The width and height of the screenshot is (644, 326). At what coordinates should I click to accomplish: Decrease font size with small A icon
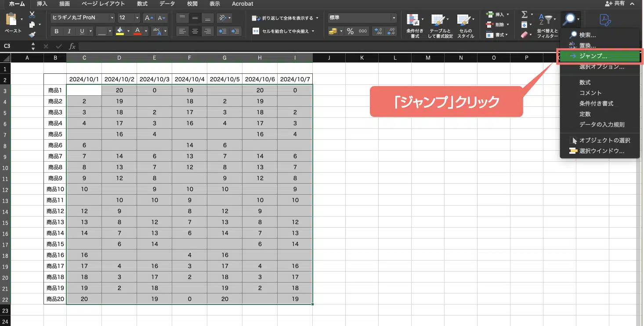click(162, 18)
